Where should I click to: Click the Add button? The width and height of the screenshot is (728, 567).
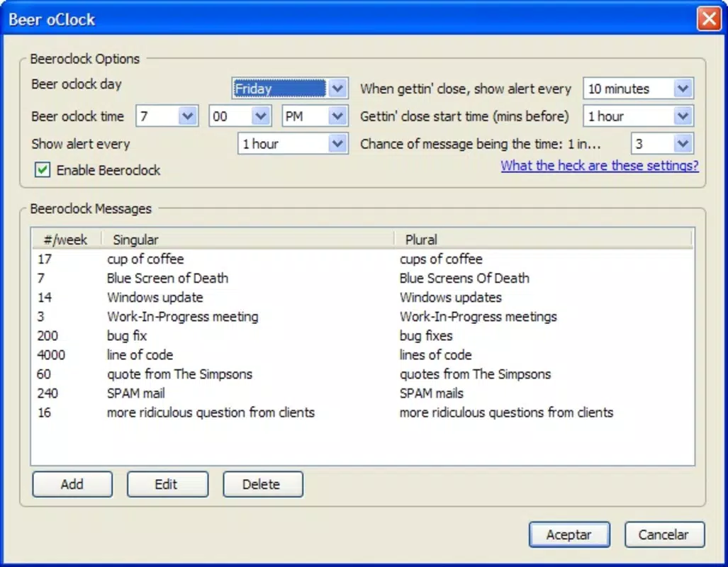click(x=72, y=484)
